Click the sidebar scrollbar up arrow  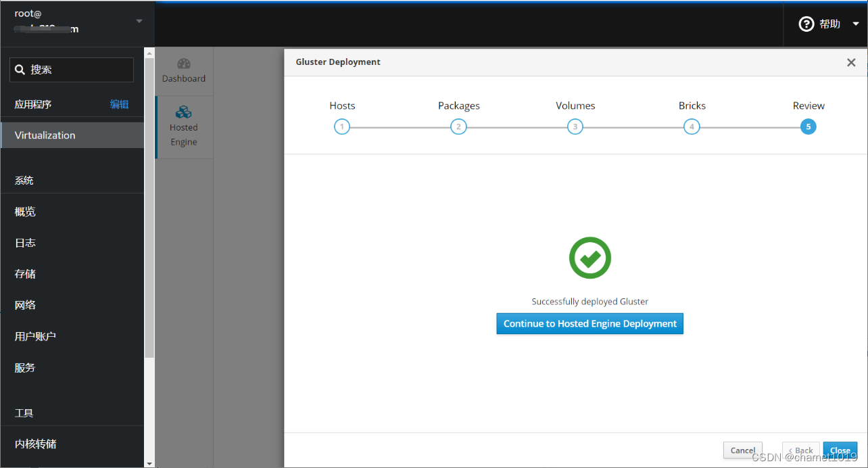click(x=149, y=52)
